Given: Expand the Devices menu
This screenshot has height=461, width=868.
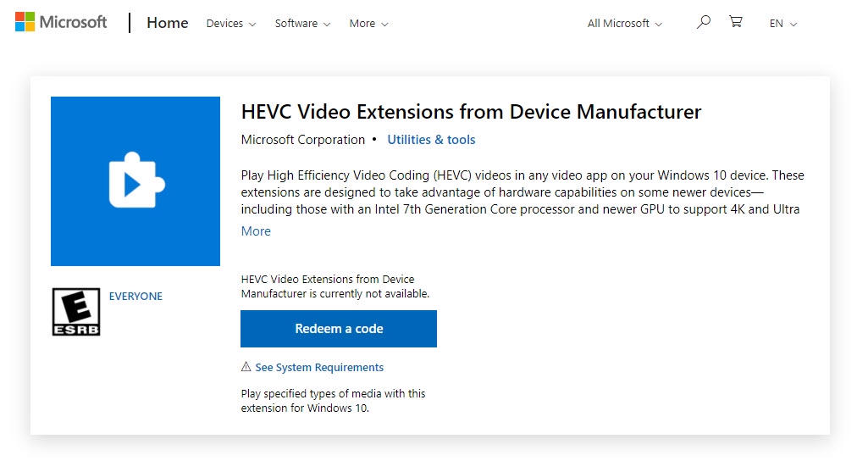Looking at the screenshot, I should click(x=231, y=23).
